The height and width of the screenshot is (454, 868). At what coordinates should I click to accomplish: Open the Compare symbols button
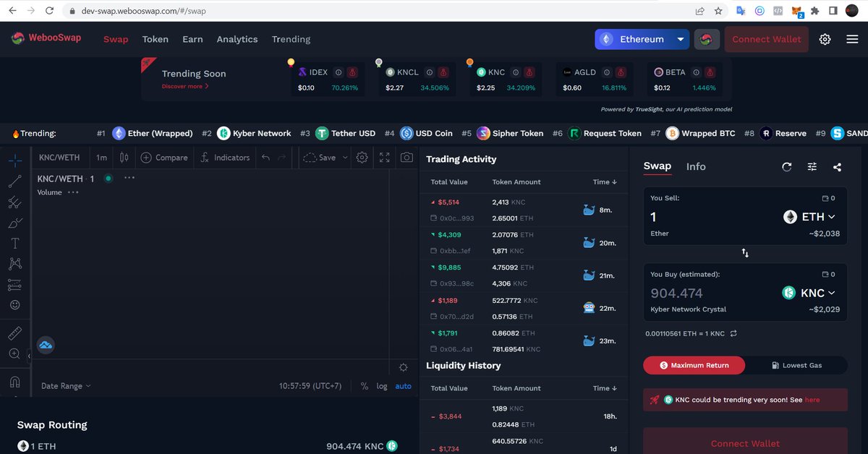(x=164, y=158)
